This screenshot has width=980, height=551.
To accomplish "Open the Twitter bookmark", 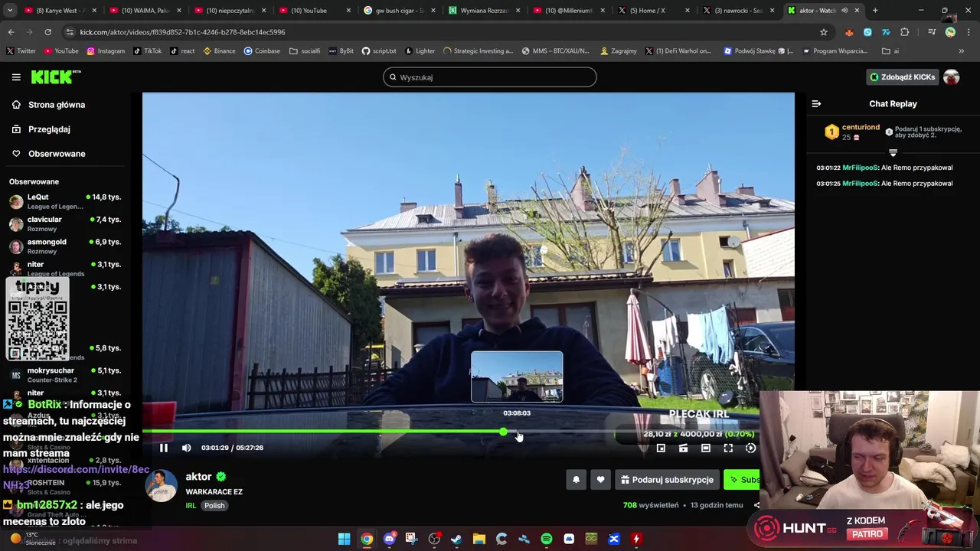I will coord(21,51).
